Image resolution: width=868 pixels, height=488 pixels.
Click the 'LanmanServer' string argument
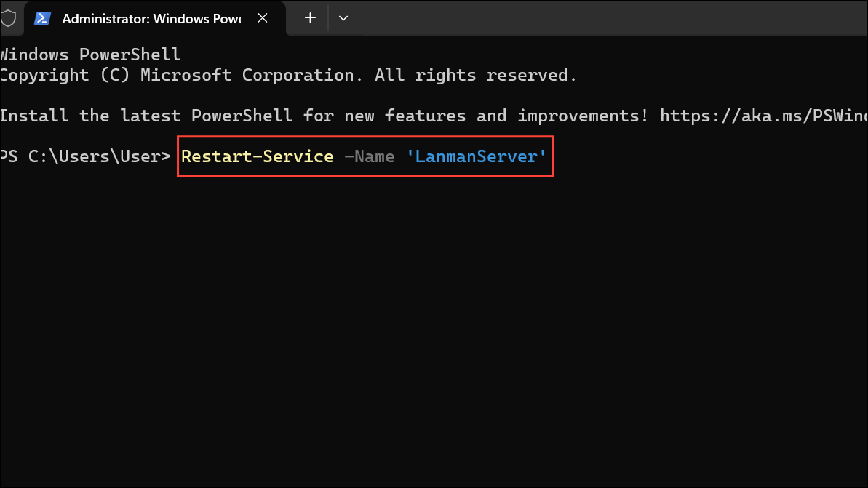(x=476, y=156)
